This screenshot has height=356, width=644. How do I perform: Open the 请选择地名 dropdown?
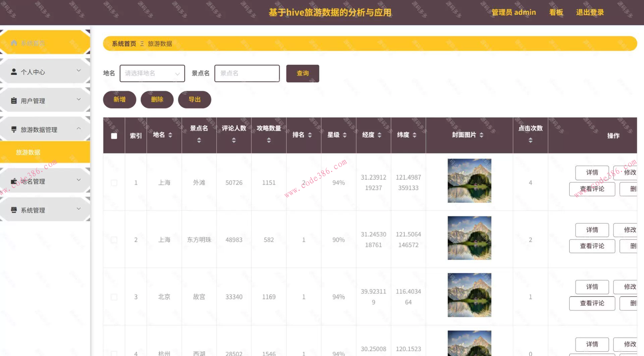(152, 73)
